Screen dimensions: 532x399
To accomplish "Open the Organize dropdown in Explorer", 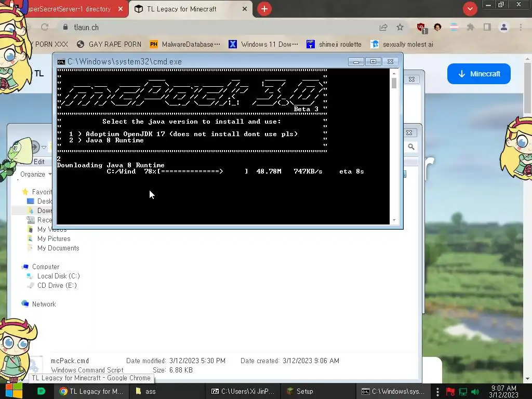I will click(x=36, y=174).
